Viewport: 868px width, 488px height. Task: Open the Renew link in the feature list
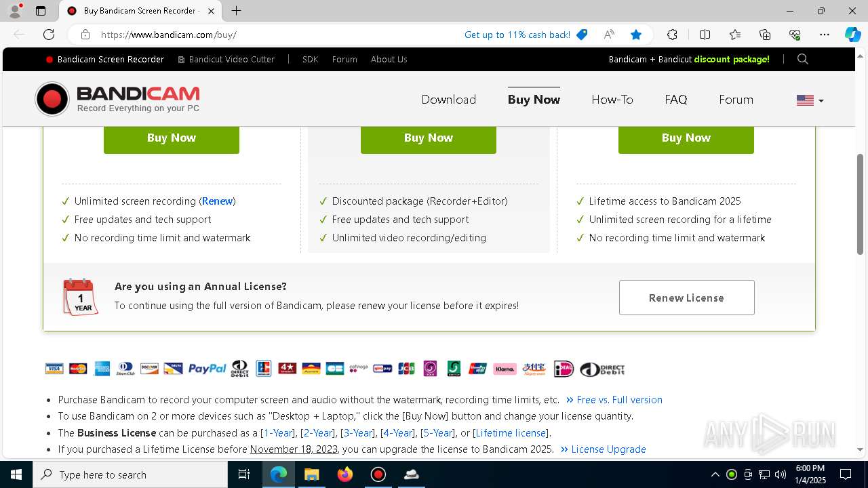tap(218, 201)
